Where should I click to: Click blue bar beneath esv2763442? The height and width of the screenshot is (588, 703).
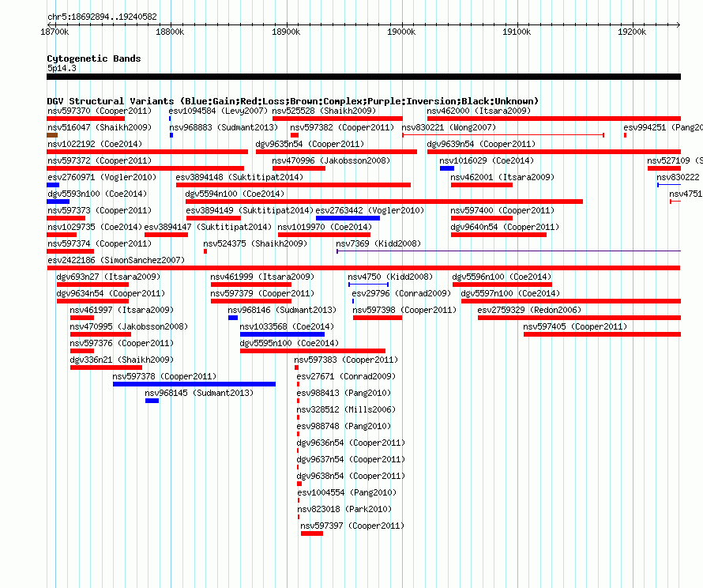click(x=348, y=218)
